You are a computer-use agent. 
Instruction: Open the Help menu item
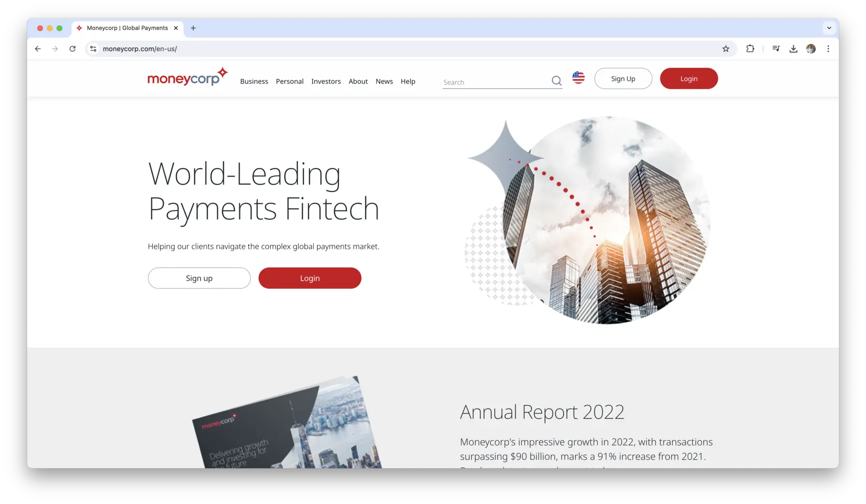(408, 81)
